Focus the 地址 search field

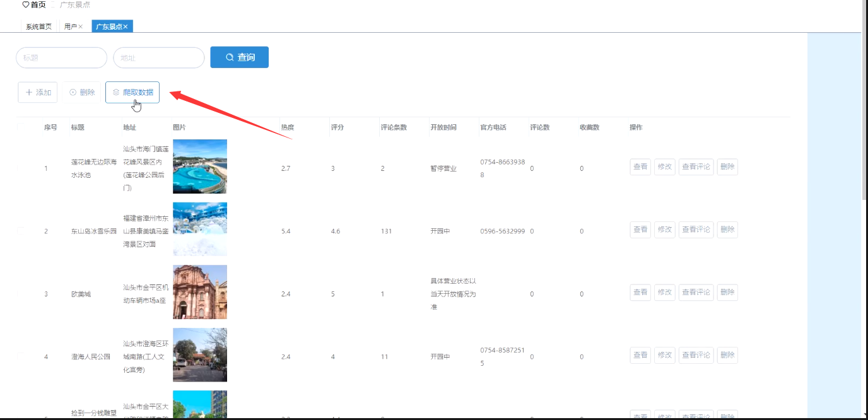(x=159, y=57)
